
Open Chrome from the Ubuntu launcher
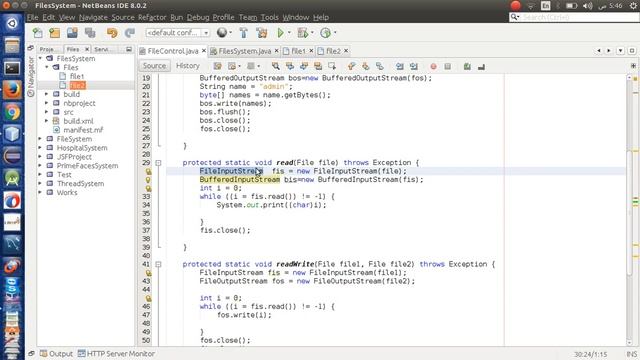[12, 112]
